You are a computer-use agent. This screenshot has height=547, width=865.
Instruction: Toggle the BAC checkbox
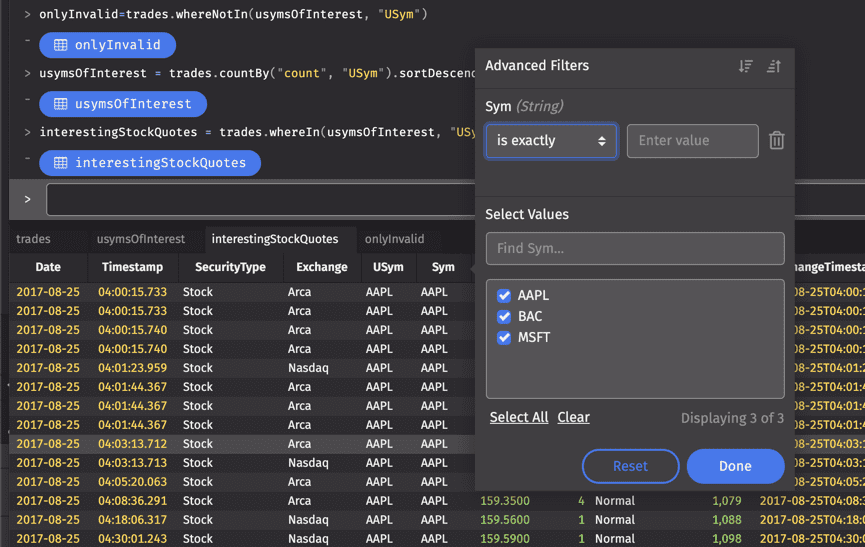click(x=504, y=317)
